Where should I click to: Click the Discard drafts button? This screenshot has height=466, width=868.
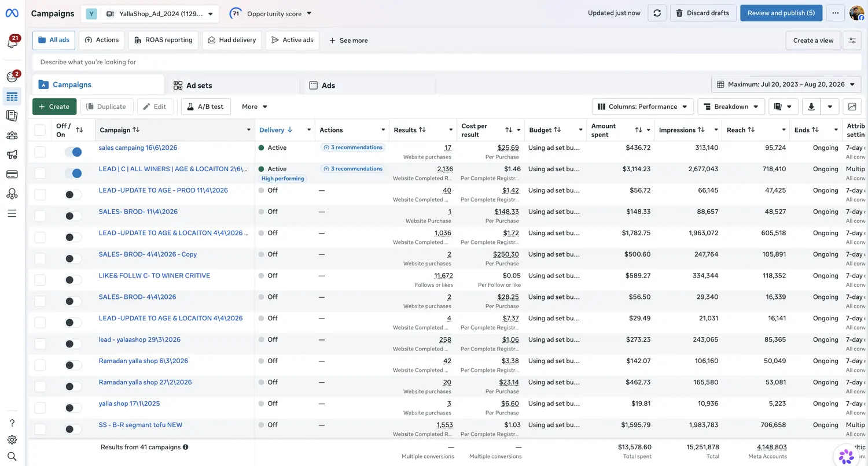point(703,13)
